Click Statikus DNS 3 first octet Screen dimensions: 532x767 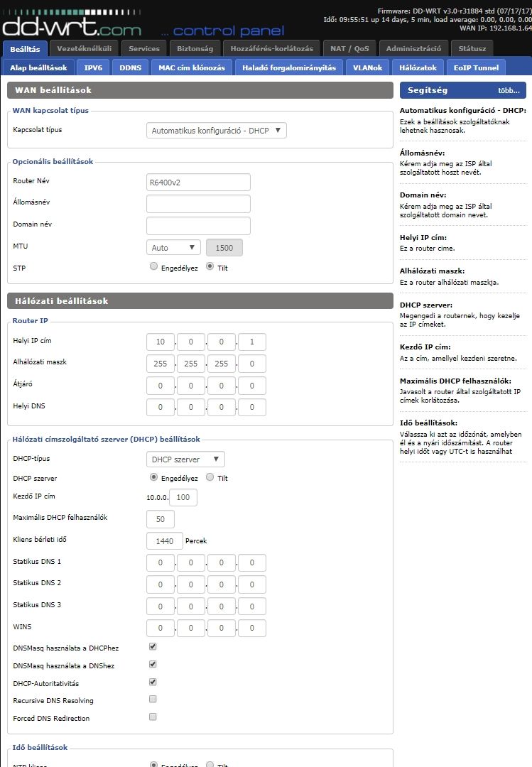pyautogui.click(x=161, y=606)
